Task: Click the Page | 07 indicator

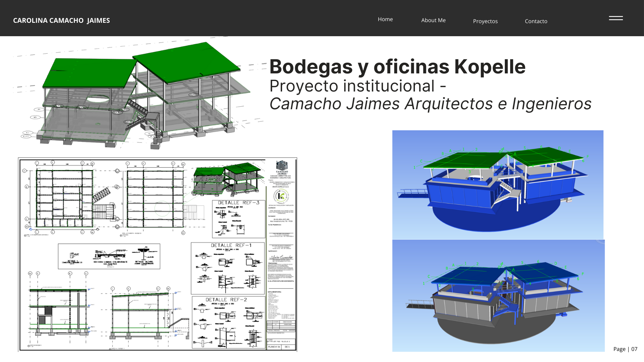Action: point(626,349)
